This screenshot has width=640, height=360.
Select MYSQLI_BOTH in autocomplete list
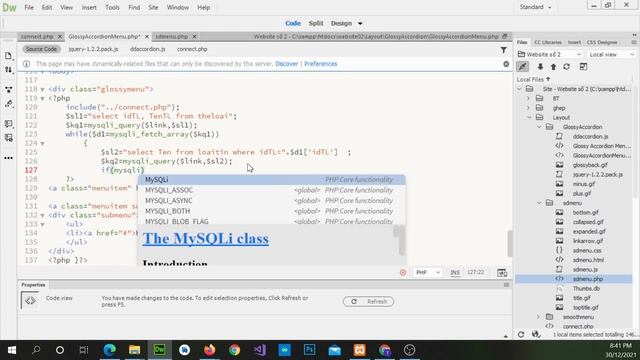pos(271,211)
